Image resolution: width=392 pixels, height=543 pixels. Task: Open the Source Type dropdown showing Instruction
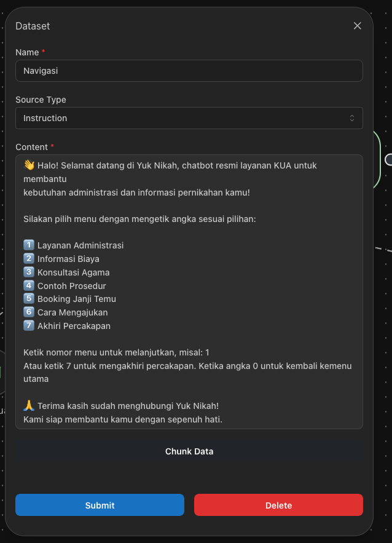pyautogui.click(x=189, y=118)
